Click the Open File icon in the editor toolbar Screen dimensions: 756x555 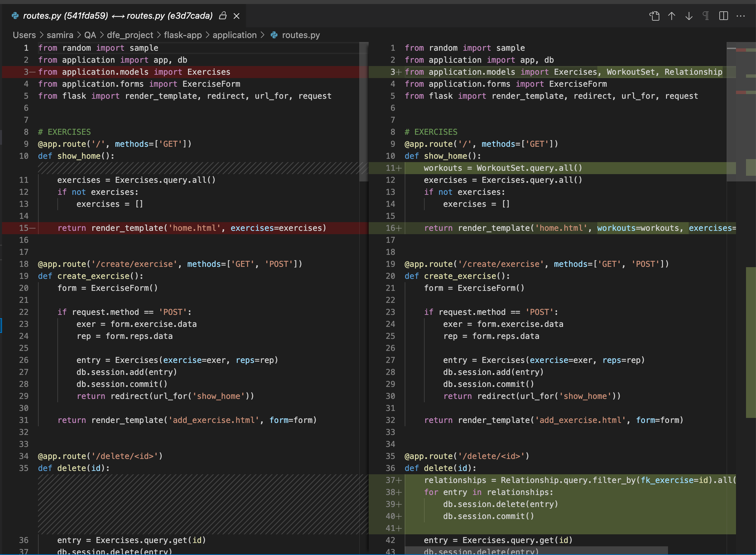pos(655,16)
